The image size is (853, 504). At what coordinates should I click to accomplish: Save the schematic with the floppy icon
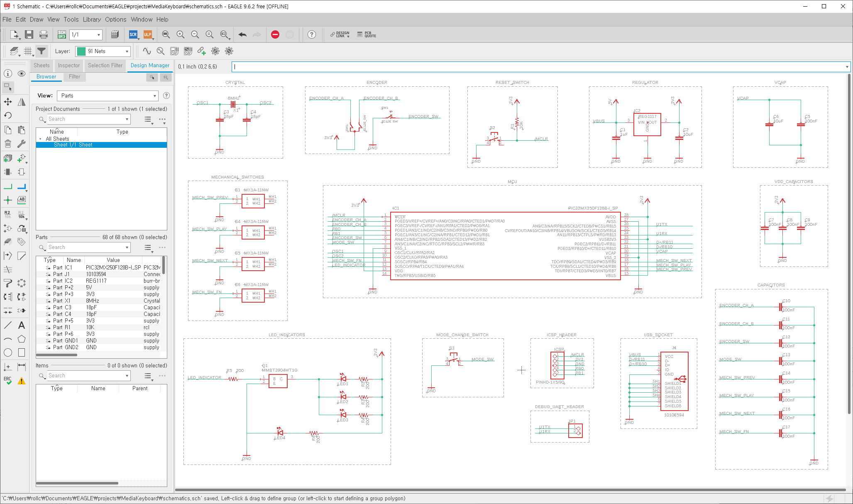(29, 35)
